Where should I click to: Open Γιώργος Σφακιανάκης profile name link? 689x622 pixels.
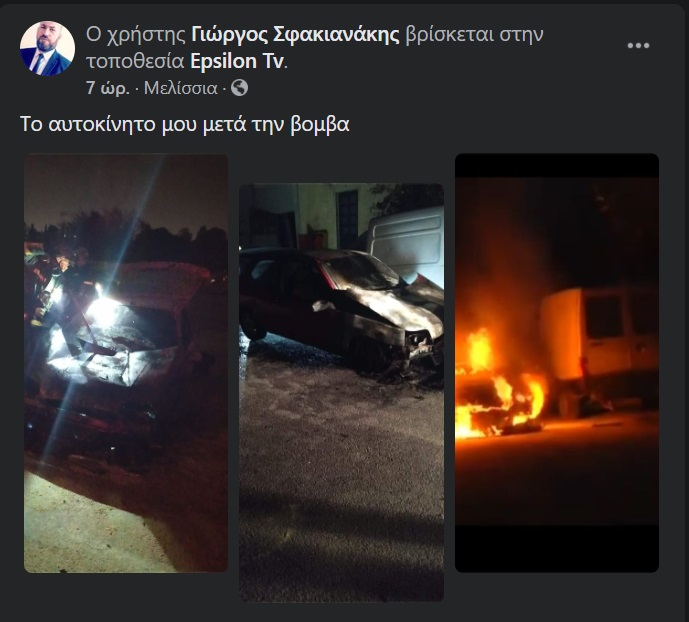pyautogui.click(x=295, y=34)
